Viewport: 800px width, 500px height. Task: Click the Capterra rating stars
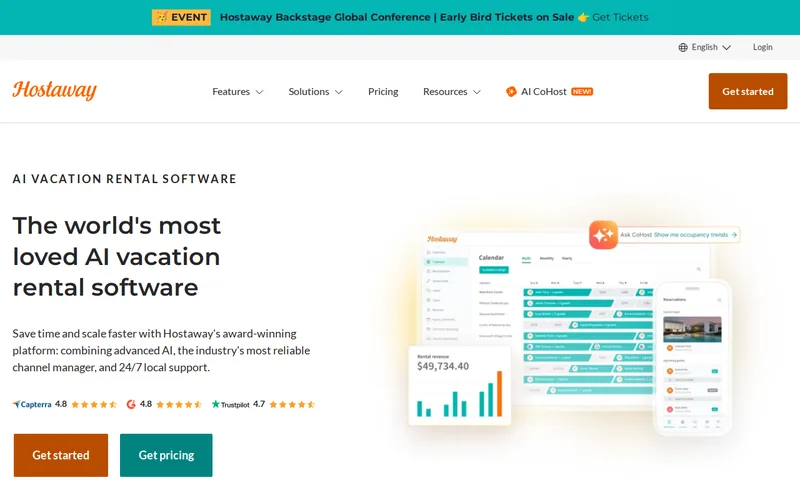(94, 405)
